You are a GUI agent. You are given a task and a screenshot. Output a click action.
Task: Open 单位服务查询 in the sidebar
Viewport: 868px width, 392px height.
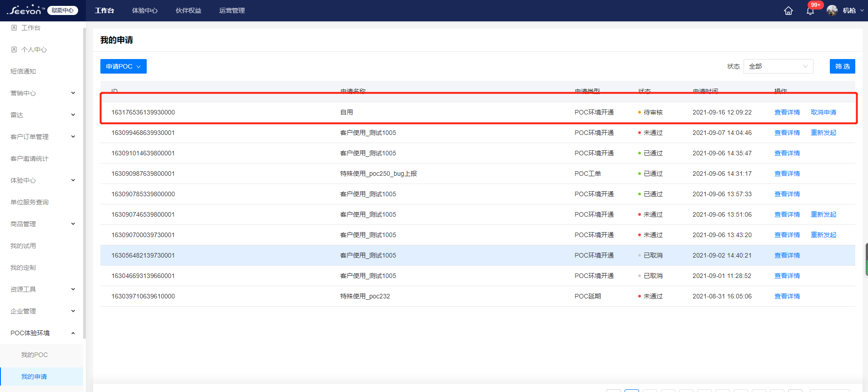(x=30, y=202)
